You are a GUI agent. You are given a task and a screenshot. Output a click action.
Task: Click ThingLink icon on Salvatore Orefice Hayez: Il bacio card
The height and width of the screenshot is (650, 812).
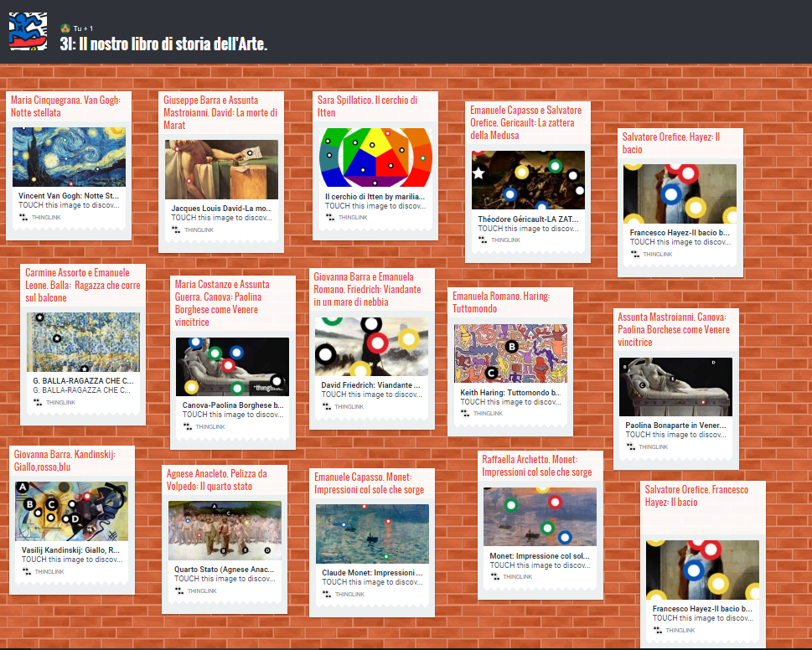(x=635, y=254)
